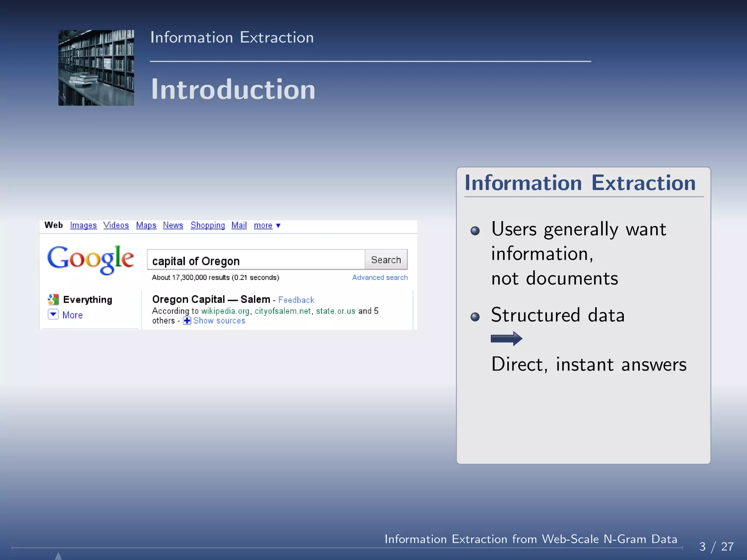747x560 pixels.
Task: Click the Google logo
Action: pyautogui.click(x=90, y=259)
